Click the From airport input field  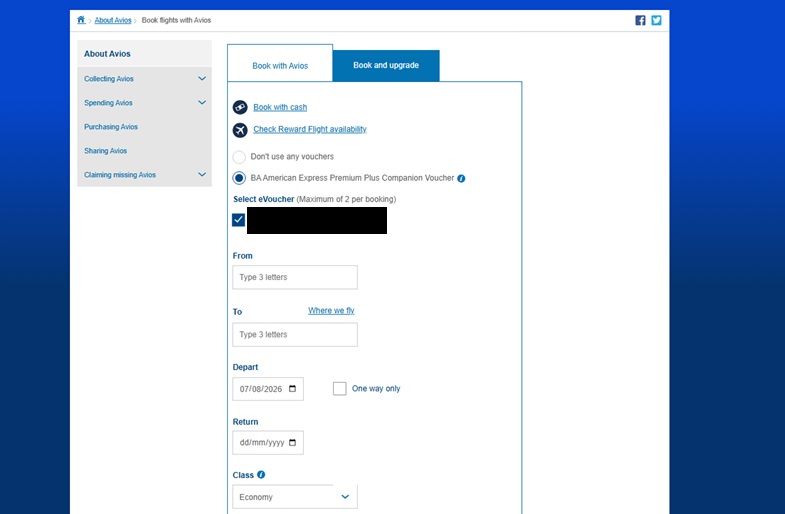coord(295,277)
